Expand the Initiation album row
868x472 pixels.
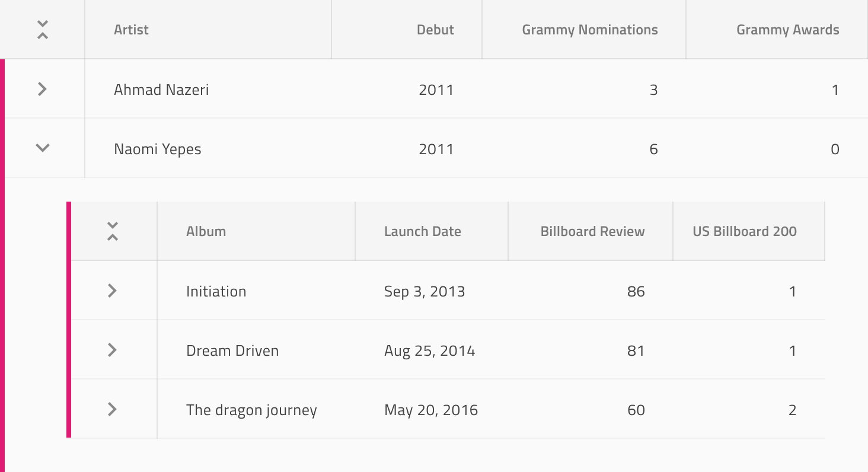tap(112, 291)
